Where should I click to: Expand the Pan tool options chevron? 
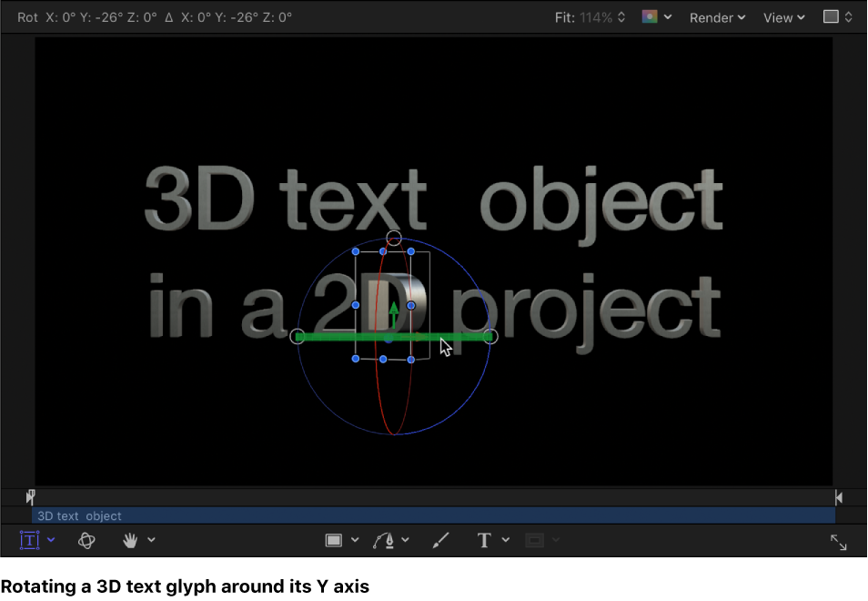[x=152, y=540]
